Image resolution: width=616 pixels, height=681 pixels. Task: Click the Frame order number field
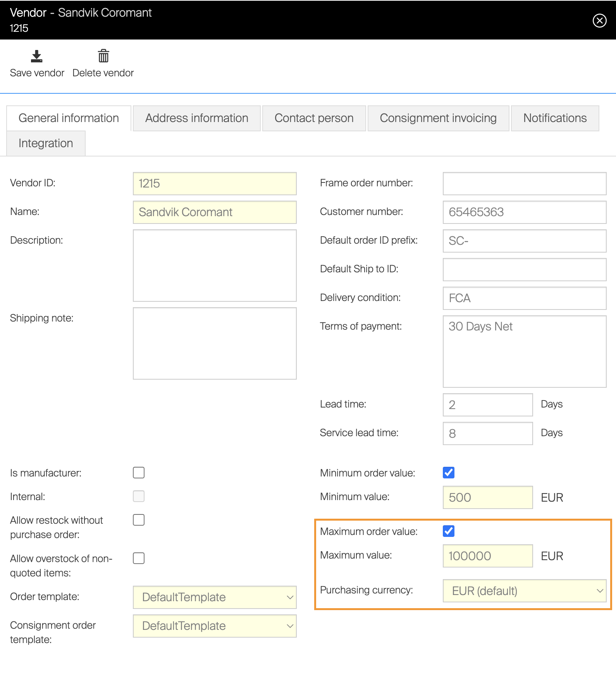click(x=524, y=184)
